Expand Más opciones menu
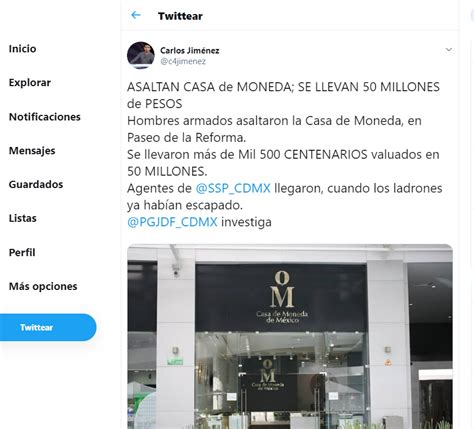The width and height of the screenshot is (474, 429). point(43,286)
